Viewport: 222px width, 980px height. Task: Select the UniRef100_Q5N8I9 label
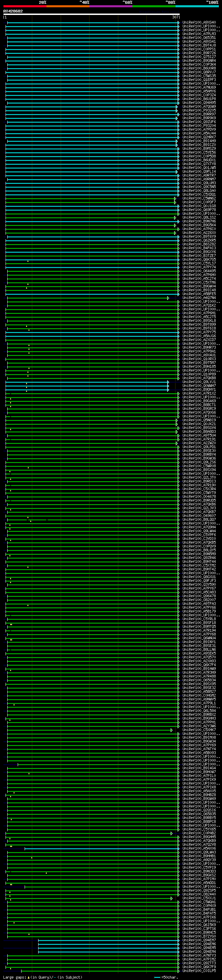click(x=199, y=420)
